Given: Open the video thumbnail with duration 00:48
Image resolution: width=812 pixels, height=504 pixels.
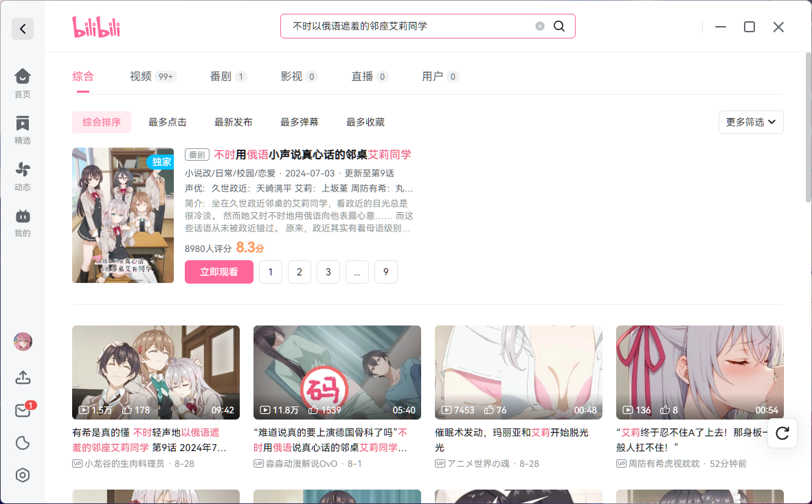Looking at the screenshot, I should pos(519,372).
